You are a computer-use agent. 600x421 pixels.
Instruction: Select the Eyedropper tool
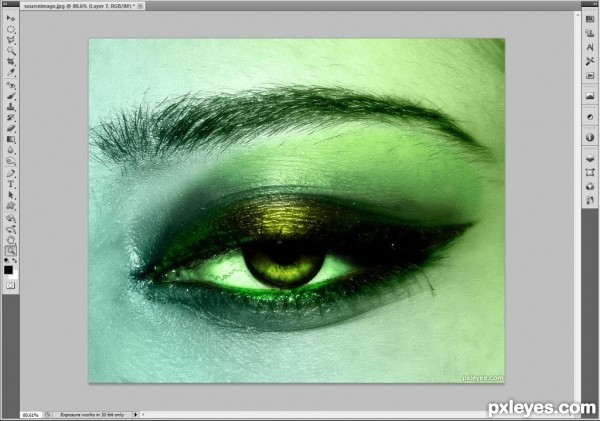(11, 72)
